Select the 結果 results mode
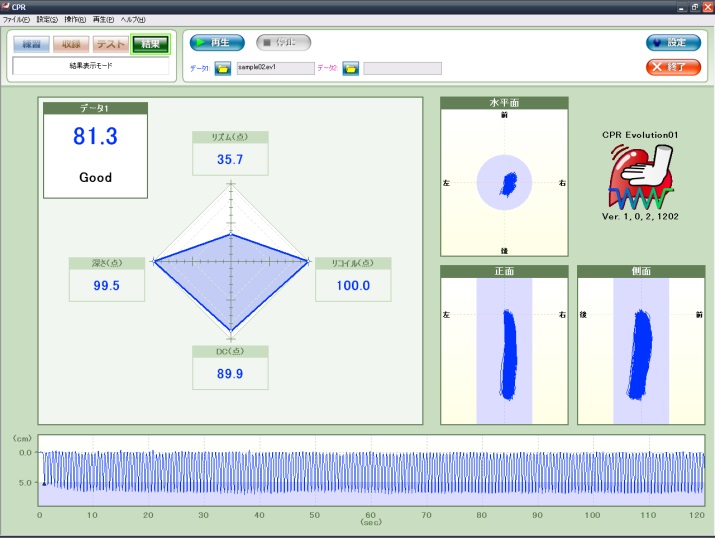 (150, 44)
